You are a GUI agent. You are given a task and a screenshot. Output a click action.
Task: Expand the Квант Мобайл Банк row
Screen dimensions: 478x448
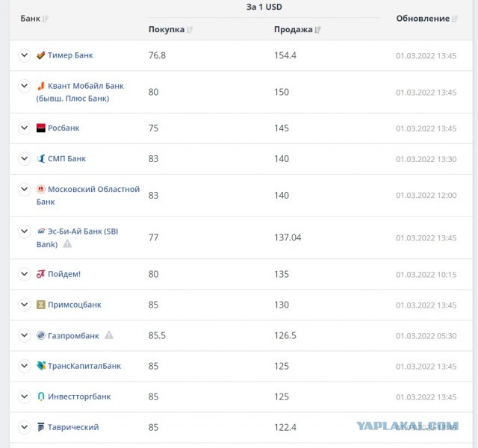[x=25, y=86]
